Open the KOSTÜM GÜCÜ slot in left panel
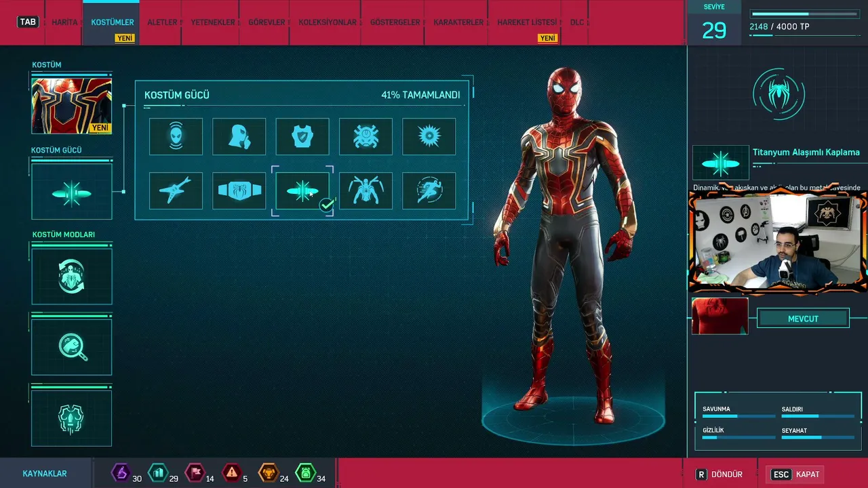The width and height of the screenshot is (868, 488). click(x=72, y=192)
